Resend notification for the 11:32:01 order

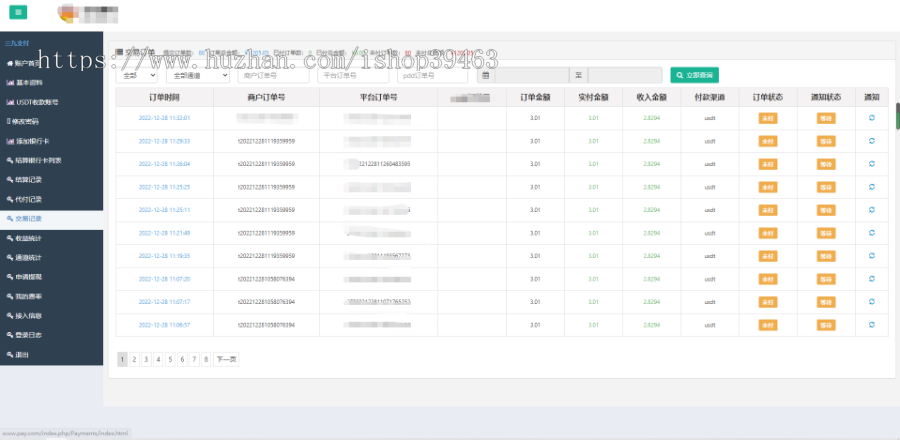(x=871, y=118)
